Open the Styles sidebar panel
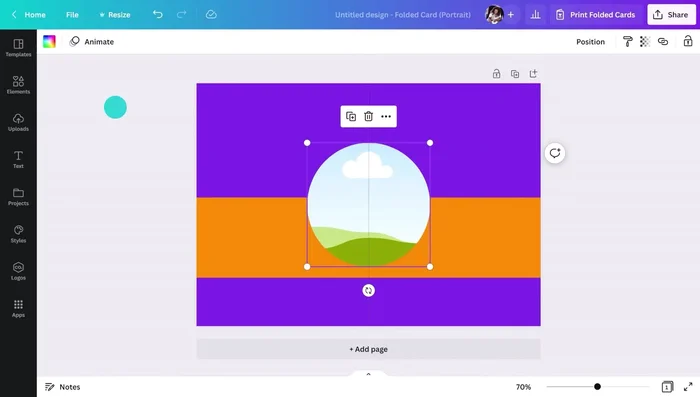This screenshot has height=397, width=700. click(18, 234)
